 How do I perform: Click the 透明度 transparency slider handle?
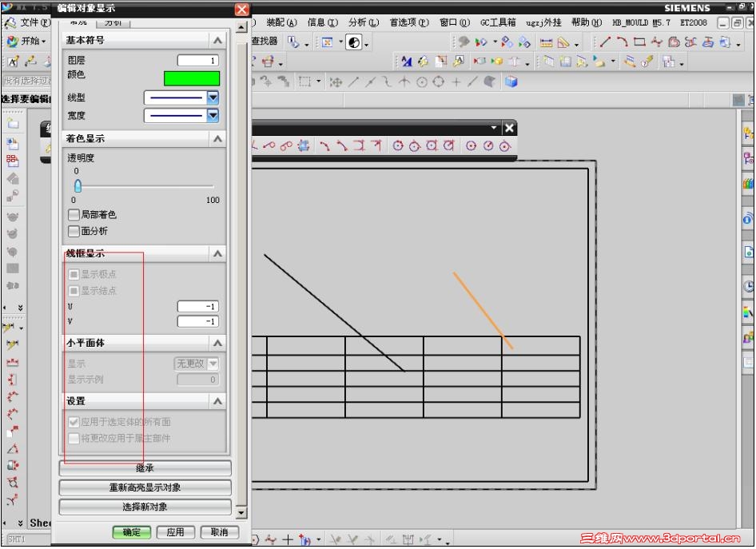(78, 186)
